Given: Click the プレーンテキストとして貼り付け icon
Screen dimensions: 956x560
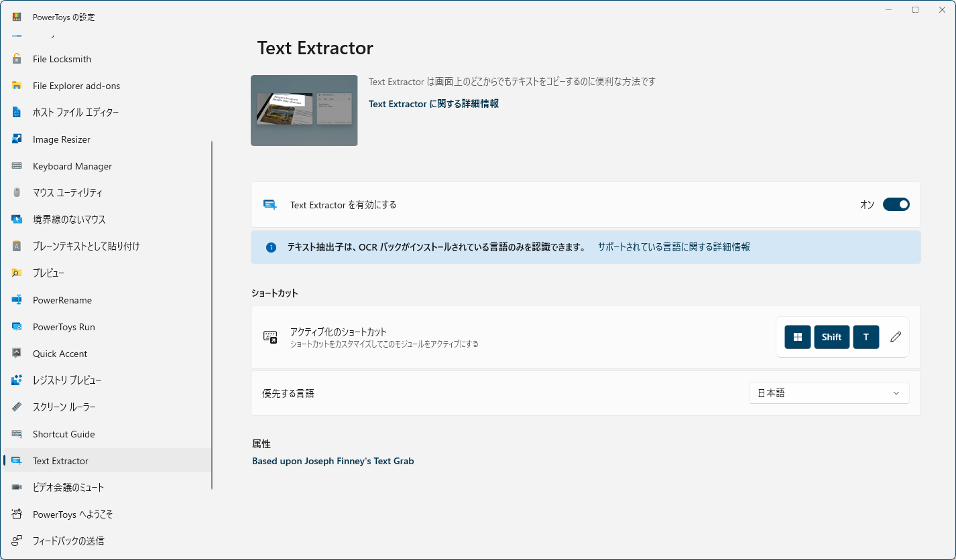Looking at the screenshot, I should tap(17, 247).
